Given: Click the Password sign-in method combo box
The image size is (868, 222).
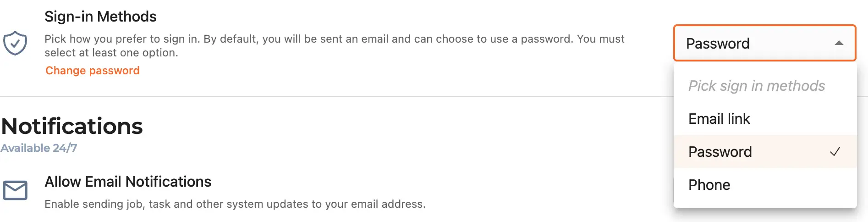Looking at the screenshot, I should 764,43.
